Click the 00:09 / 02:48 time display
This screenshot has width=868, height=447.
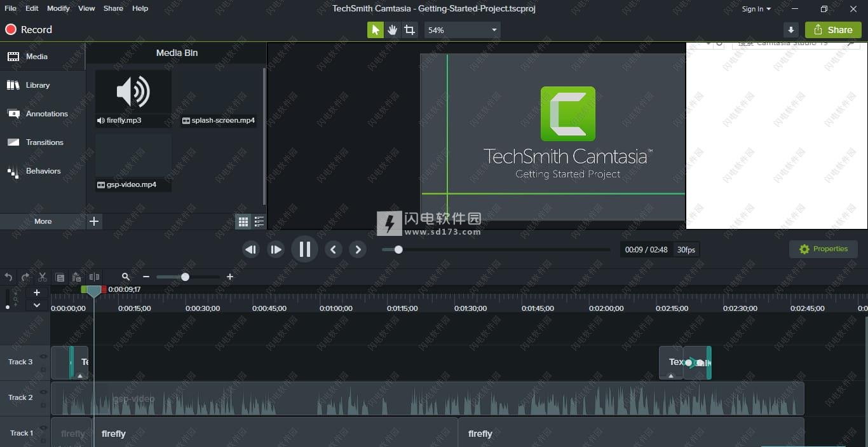point(646,250)
